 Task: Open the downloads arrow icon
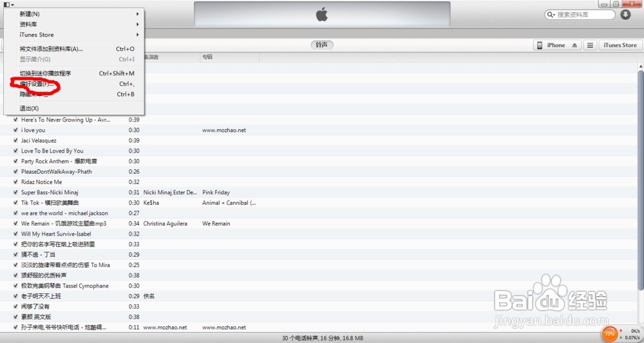(x=625, y=15)
